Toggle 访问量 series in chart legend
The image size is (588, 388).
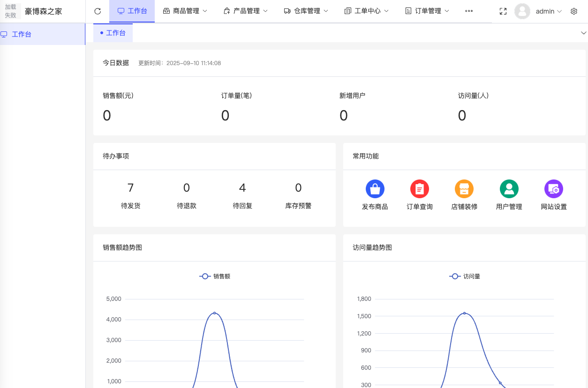pyautogui.click(x=465, y=276)
